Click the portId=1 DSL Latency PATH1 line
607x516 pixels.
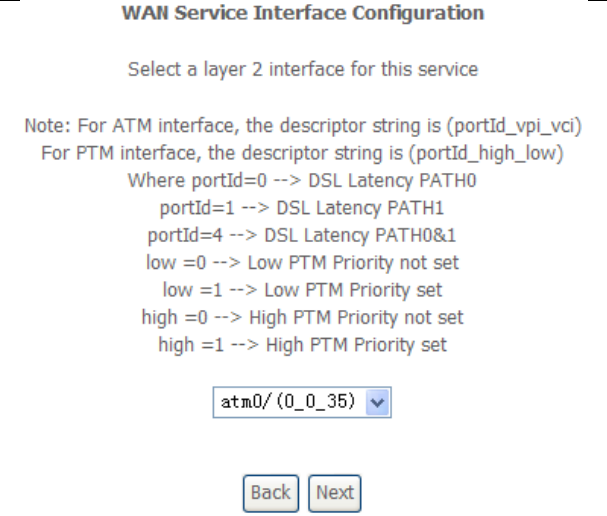302,211
